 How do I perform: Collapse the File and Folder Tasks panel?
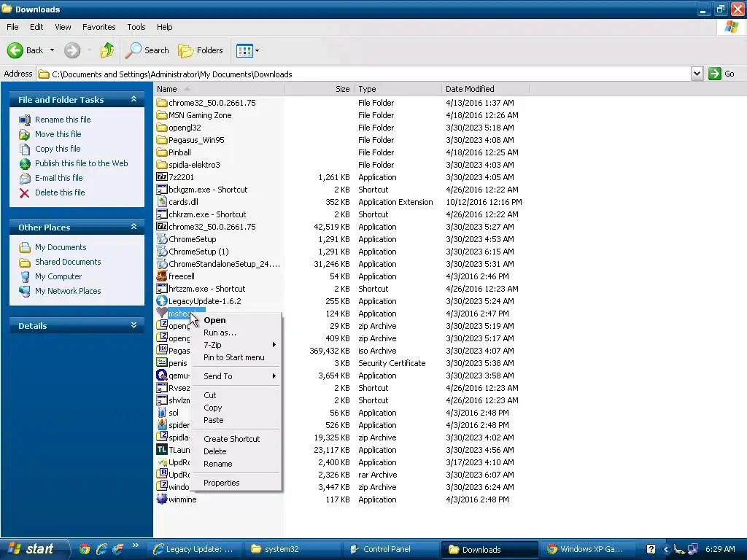(x=134, y=99)
